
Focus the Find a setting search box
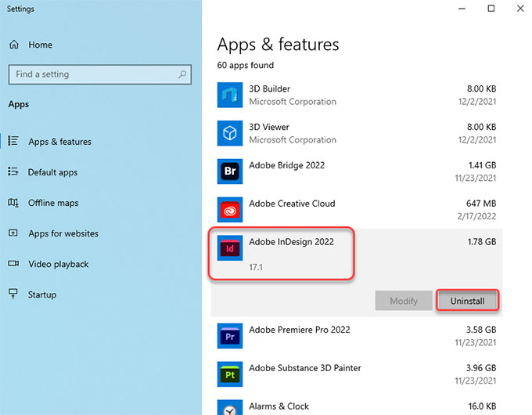point(100,74)
